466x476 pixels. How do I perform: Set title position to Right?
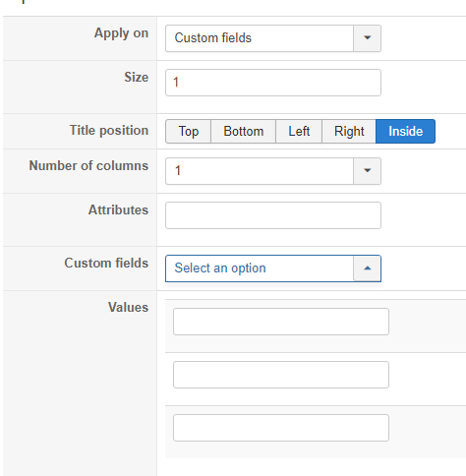(349, 131)
